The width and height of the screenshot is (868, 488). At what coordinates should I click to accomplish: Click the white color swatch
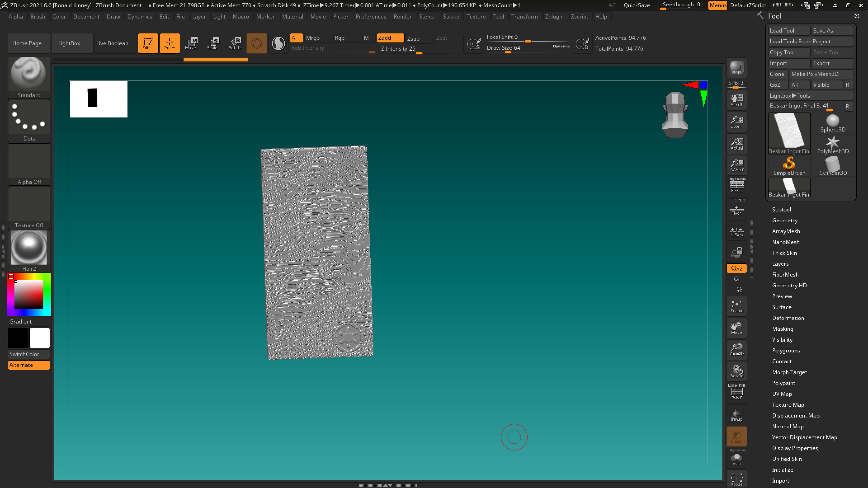point(39,338)
